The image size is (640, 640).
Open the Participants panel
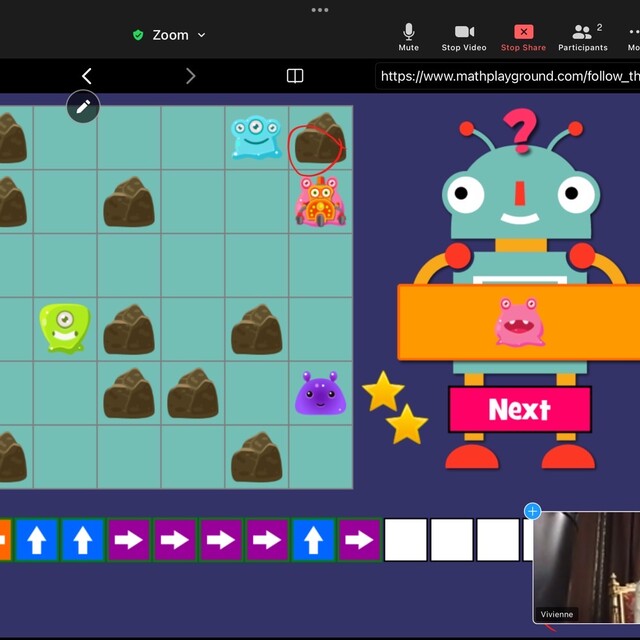(x=583, y=38)
